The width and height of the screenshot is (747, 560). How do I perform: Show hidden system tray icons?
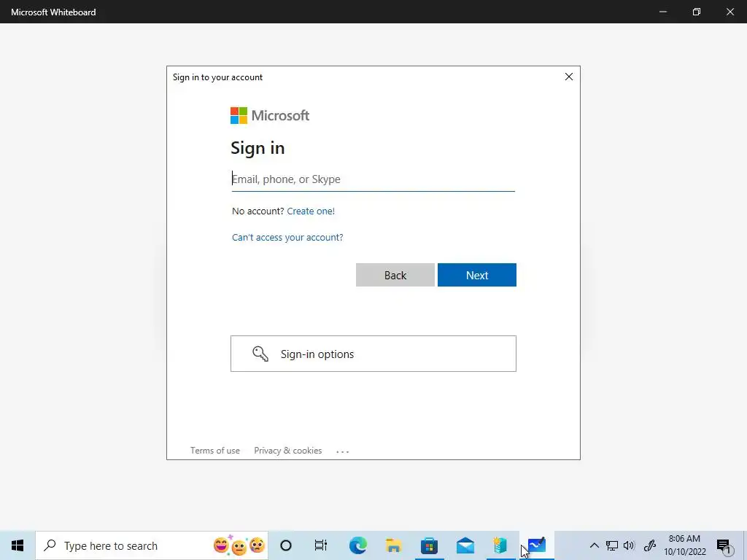[594, 545]
